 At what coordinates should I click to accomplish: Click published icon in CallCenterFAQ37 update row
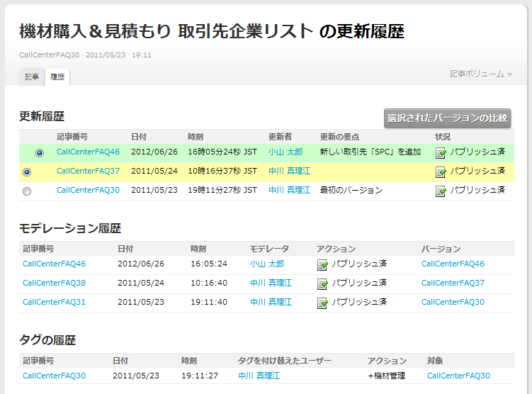click(x=441, y=172)
